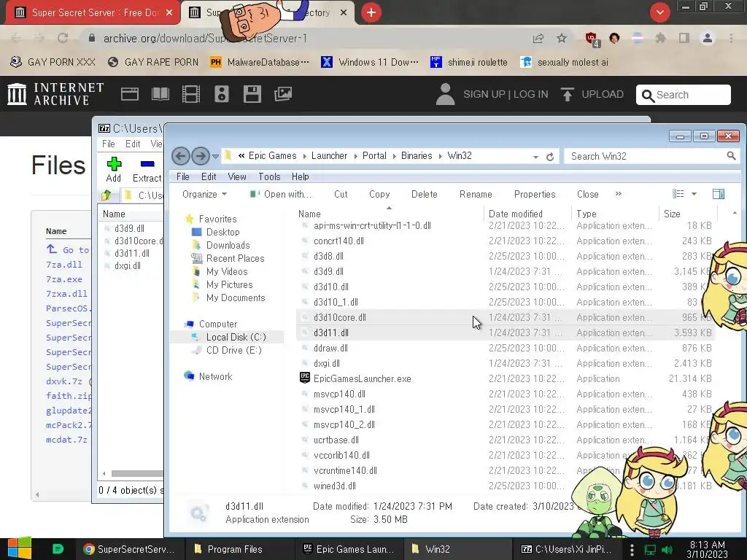This screenshot has width=747, height=560.
Task: Open the uBlock extension icon
Action: tap(592, 39)
